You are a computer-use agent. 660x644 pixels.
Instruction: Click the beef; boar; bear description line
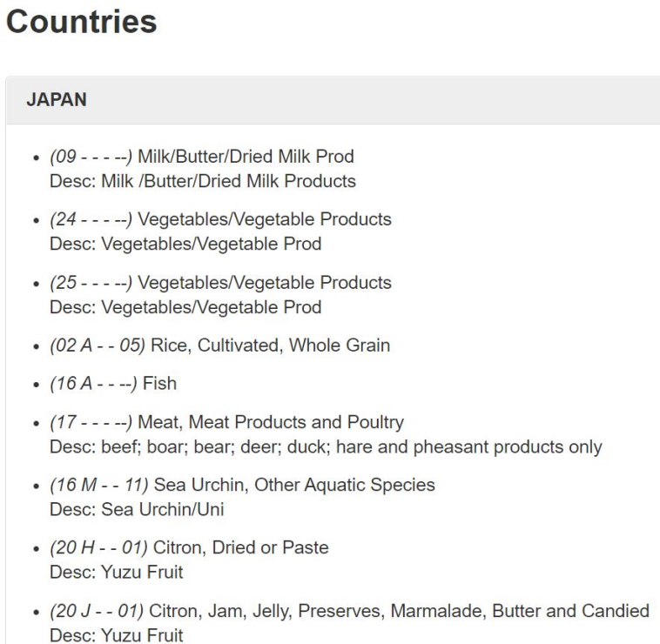click(326, 448)
